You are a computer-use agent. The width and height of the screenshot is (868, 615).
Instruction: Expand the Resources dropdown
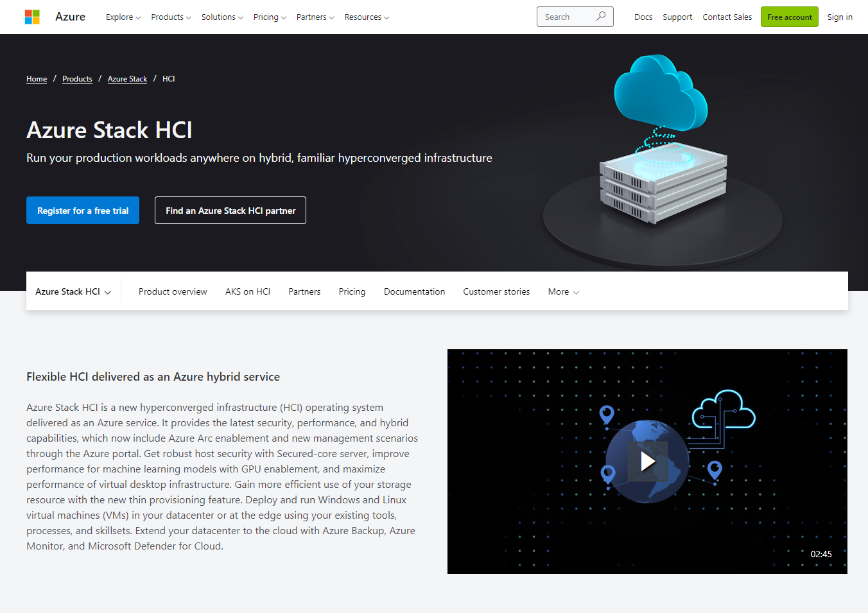[367, 17]
